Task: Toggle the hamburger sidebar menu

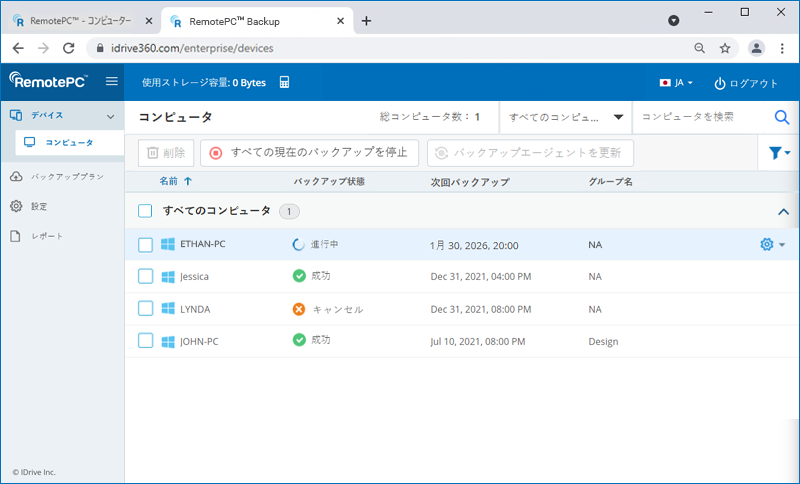Action: click(112, 82)
